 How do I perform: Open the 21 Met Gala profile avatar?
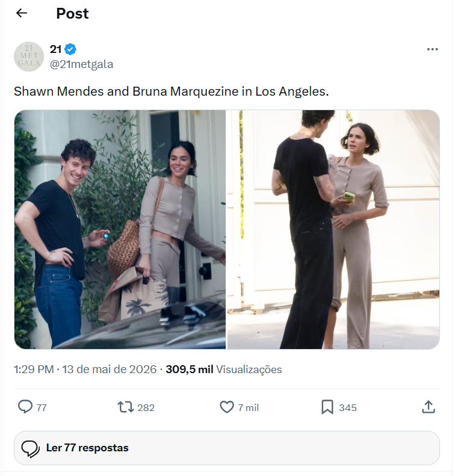29,57
